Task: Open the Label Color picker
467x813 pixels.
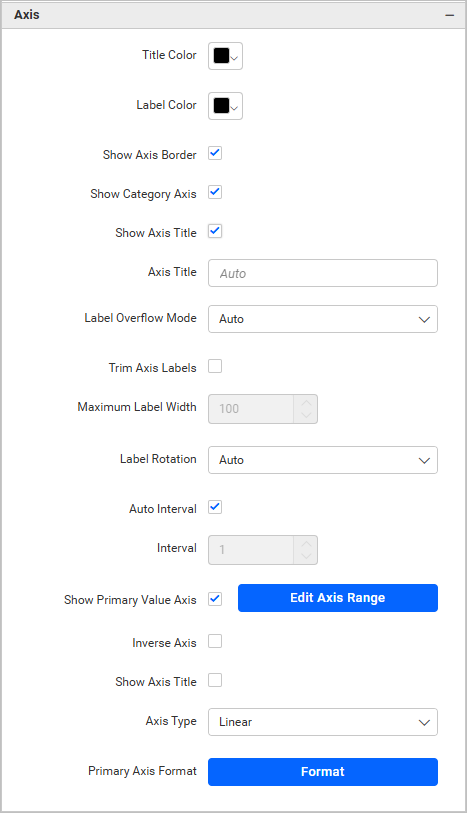Action: 225,106
